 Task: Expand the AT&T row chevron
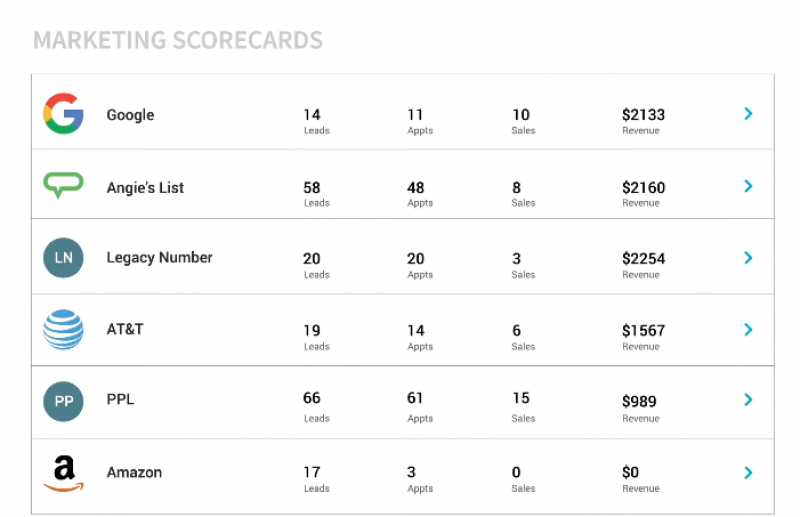(x=748, y=329)
